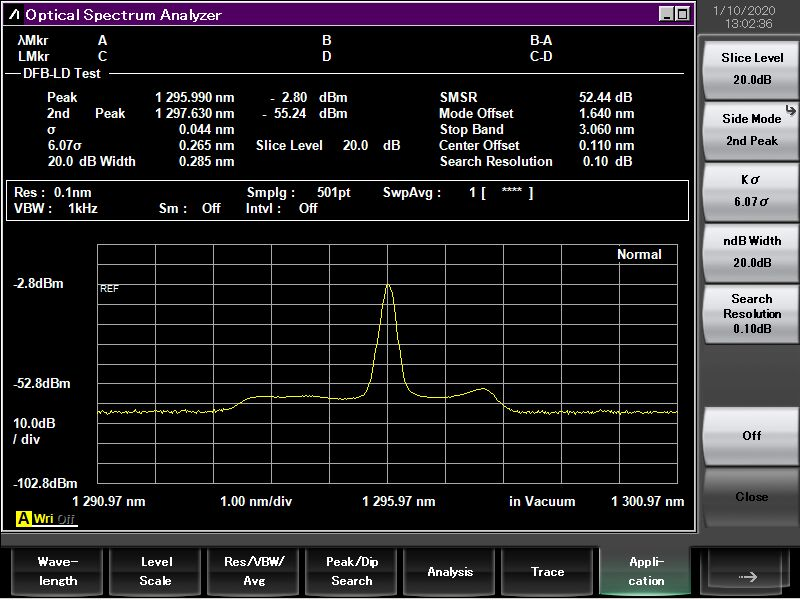
Task: Open the Wavelength menu
Action: coord(58,572)
